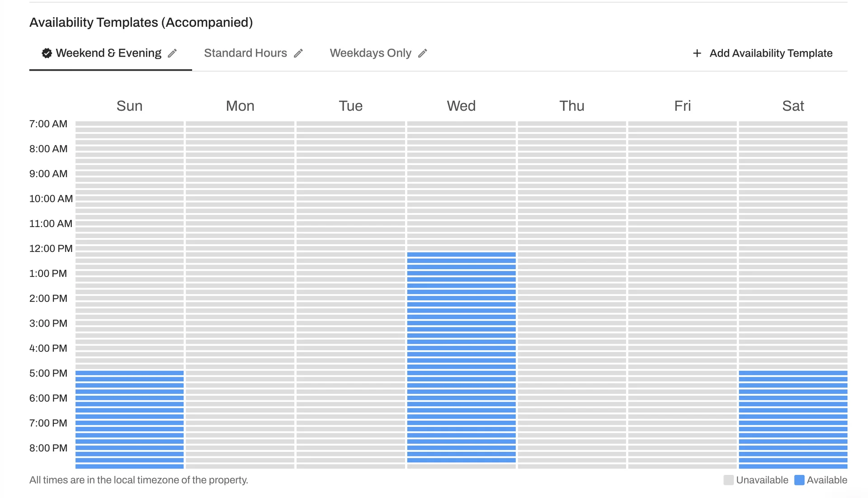Click the Wed column header
Screen dimensions: 868x498
coord(461,105)
